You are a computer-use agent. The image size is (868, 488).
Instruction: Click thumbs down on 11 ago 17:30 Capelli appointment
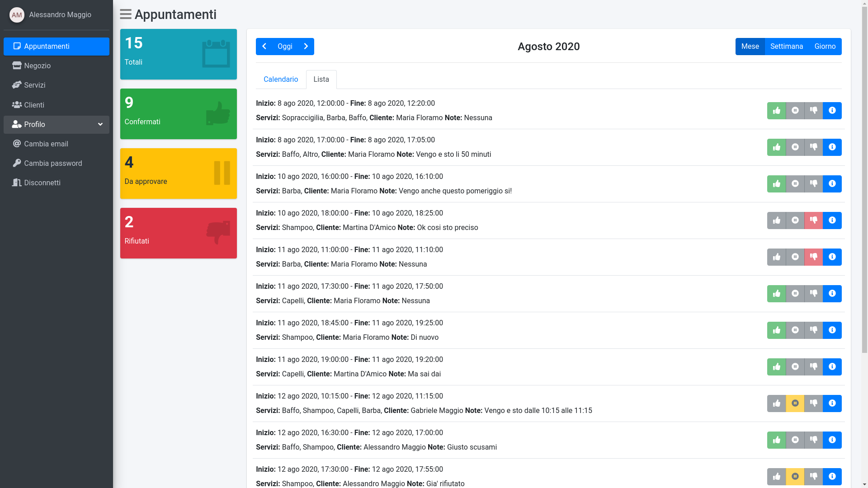tap(813, 294)
